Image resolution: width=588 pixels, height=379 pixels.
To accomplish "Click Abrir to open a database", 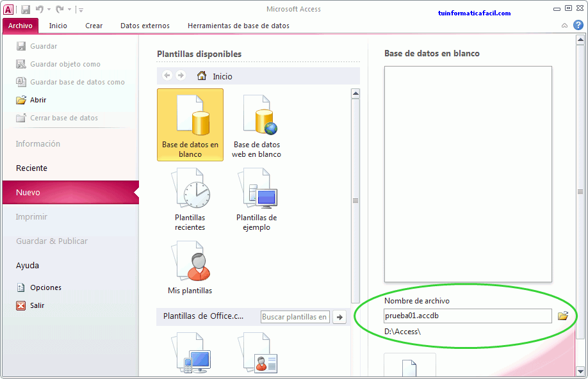I will pyautogui.click(x=38, y=100).
